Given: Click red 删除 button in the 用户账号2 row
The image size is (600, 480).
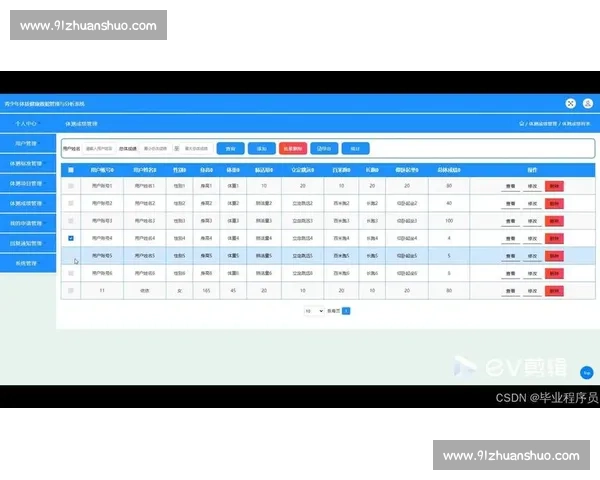Looking at the screenshot, I should point(554,204).
